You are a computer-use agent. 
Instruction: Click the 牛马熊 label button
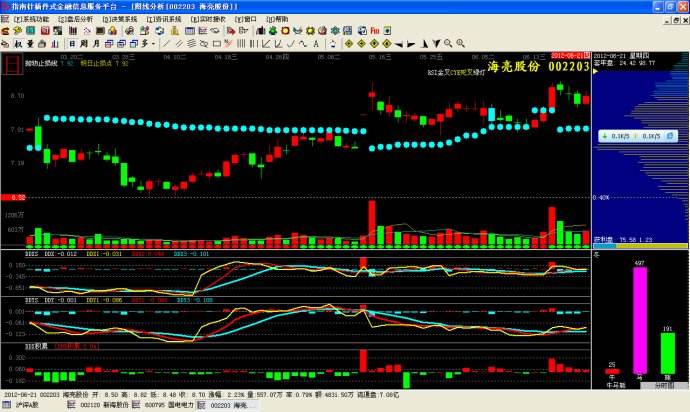tap(616, 385)
